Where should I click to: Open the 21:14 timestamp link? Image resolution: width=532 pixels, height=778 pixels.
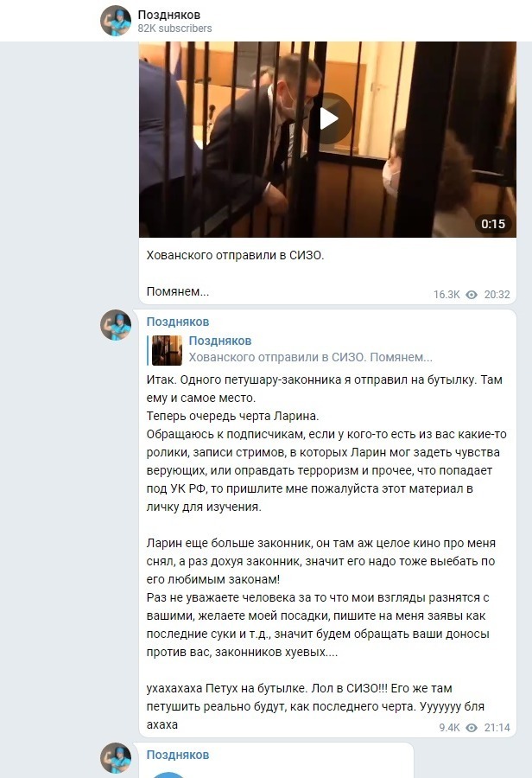[497, 727]
